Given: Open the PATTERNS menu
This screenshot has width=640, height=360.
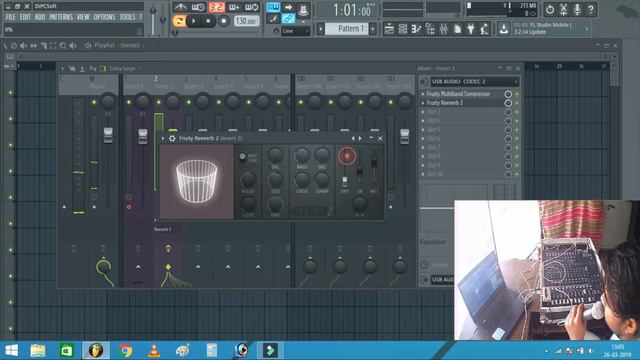Looking at the screenshot, I should pos(61,17).
